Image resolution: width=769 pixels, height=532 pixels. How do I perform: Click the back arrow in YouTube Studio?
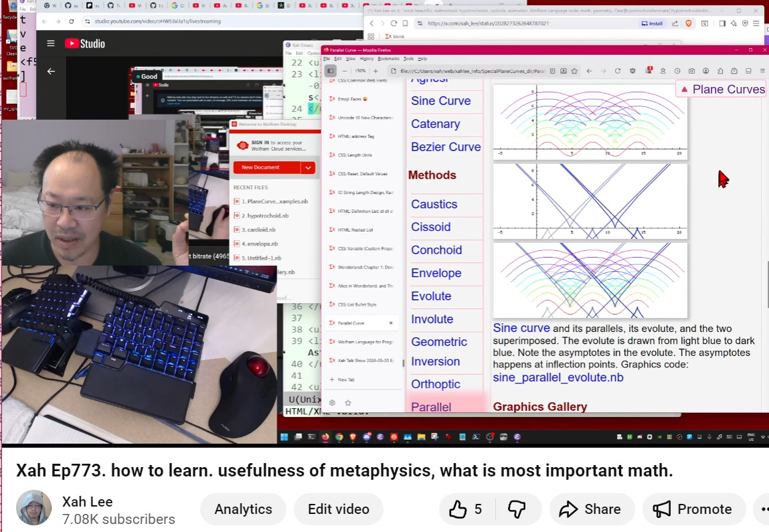point(51,71)
